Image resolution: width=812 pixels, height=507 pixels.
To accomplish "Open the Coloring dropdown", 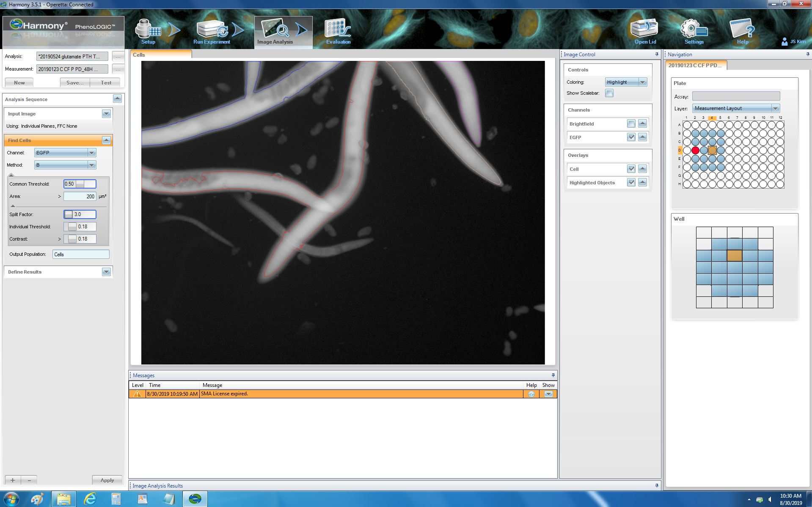I will coord(625,82).
